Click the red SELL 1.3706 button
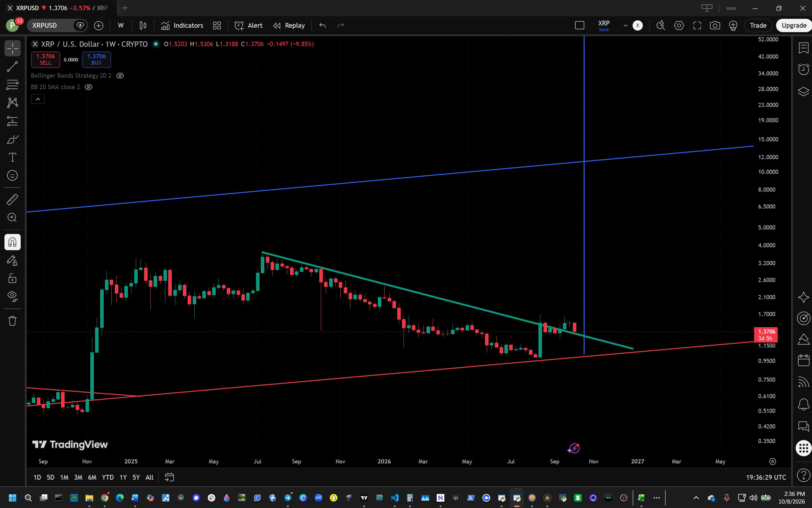Viewport: 812px width, 508px height. 46,60
